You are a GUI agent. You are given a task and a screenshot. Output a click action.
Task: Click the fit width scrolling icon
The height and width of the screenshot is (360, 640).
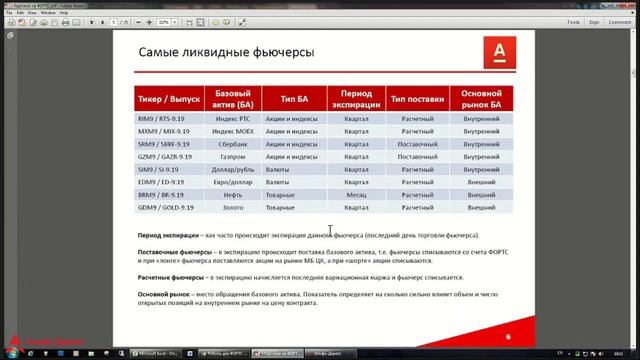pyautogui.click(x=189, y=22)
